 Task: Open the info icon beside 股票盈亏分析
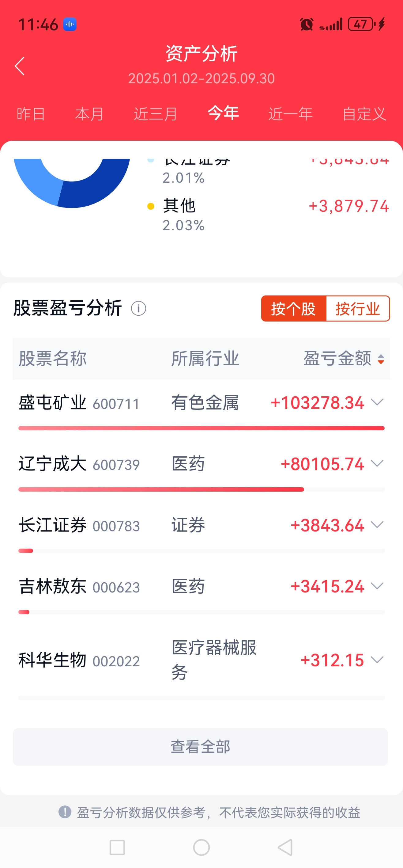pyautogui.click(x=138, y=308)
